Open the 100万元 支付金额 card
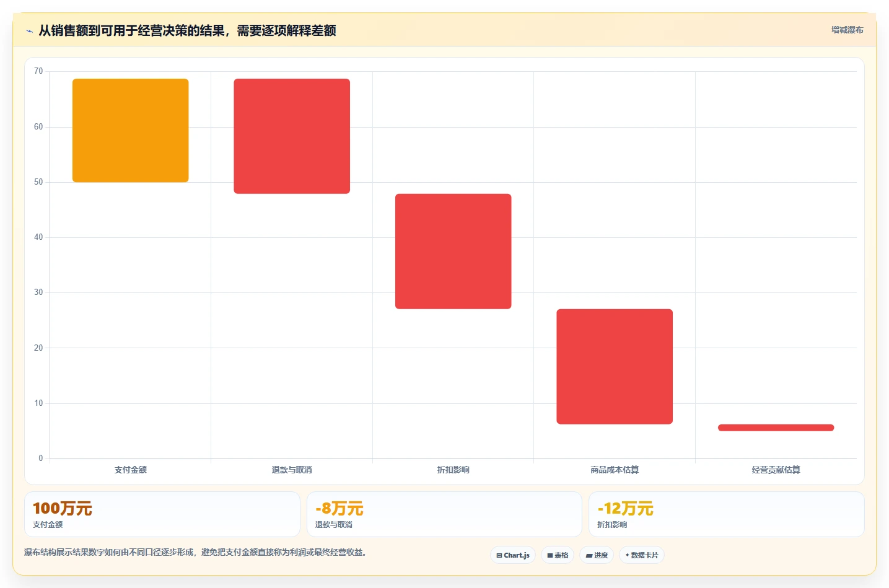889x588 pixels. 162,514
